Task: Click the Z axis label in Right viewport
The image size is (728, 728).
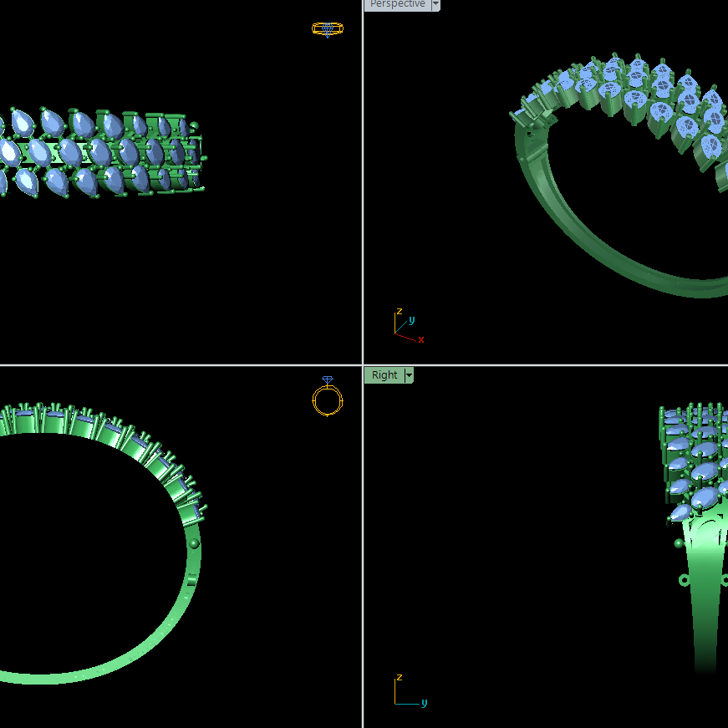Action: [400, 679]
